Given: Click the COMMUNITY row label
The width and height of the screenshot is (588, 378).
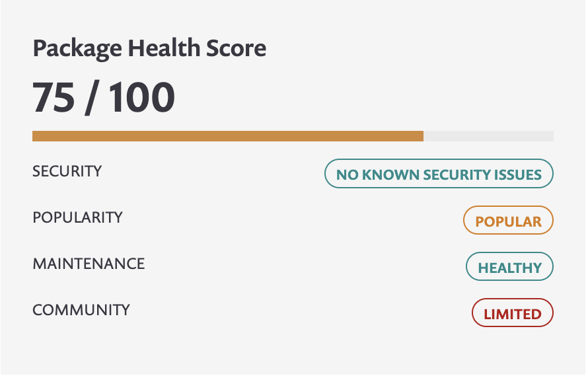Looking at the screenshot, I should coord(81,310).
